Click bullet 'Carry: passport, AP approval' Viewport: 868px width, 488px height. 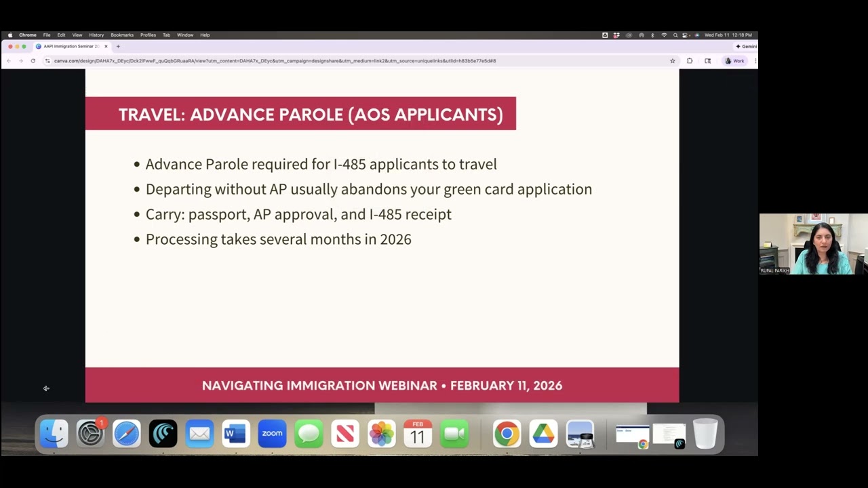[298, 214]
